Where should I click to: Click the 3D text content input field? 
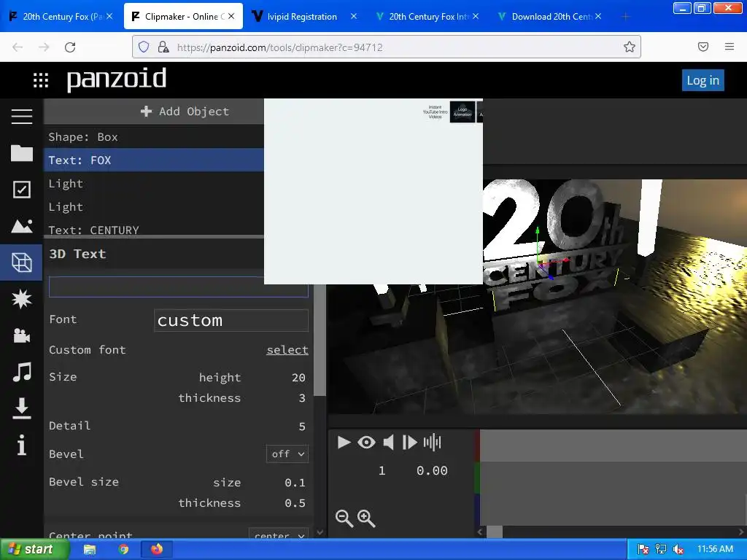179,287
